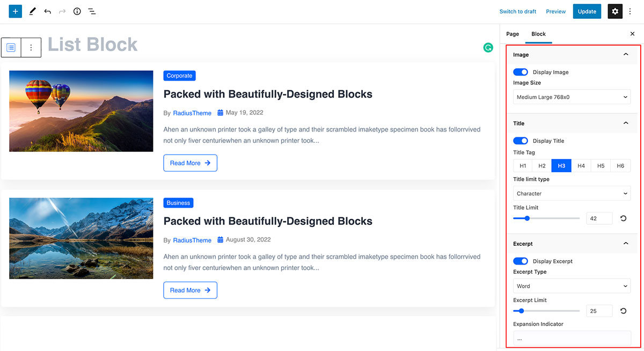Click the Excerpt Limit number field
This screenshot has height=351, width=644.
[599, 311]
